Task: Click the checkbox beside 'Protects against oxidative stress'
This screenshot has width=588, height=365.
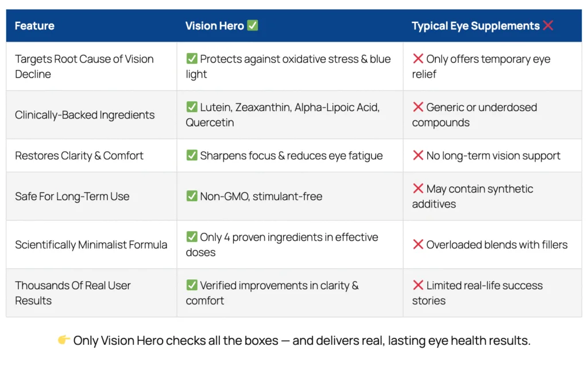Action: (192, 59)
